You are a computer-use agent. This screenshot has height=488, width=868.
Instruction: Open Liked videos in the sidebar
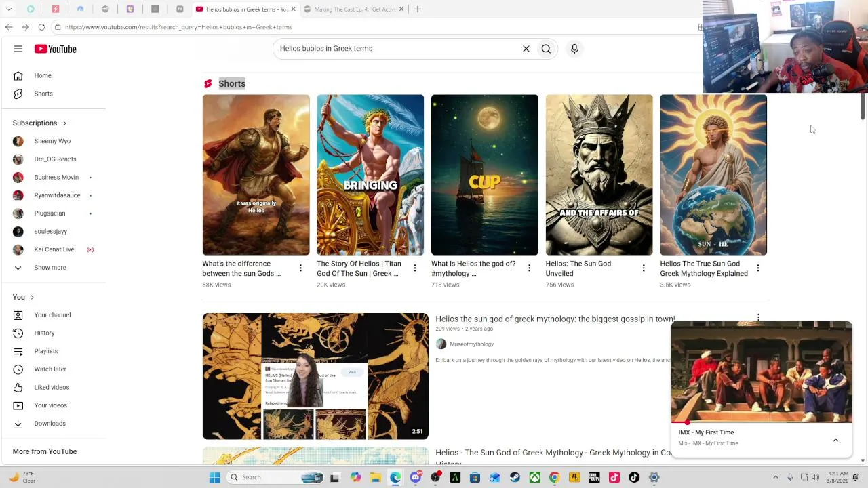53,387
